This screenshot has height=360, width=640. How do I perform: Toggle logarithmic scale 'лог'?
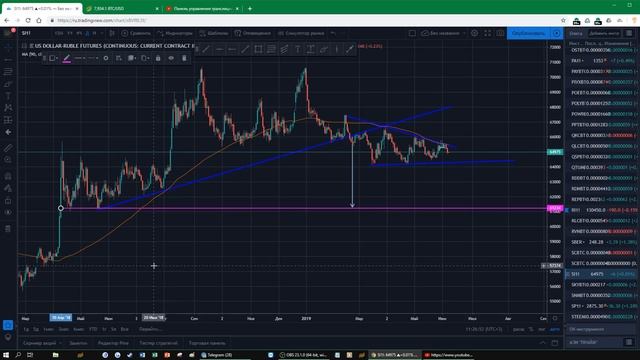542,329
